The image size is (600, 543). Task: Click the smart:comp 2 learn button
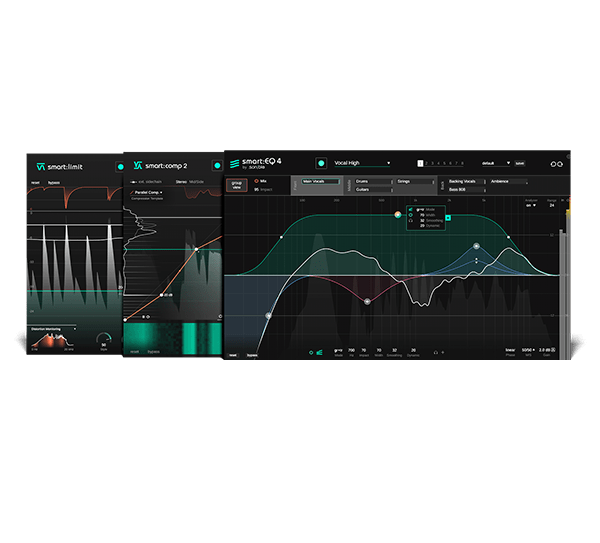[217, 166]
